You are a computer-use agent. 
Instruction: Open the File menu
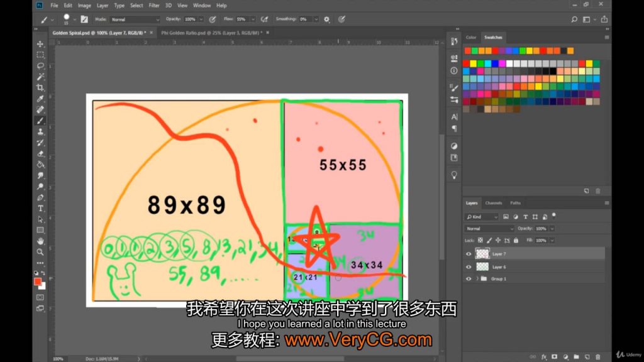click(54, 5)
